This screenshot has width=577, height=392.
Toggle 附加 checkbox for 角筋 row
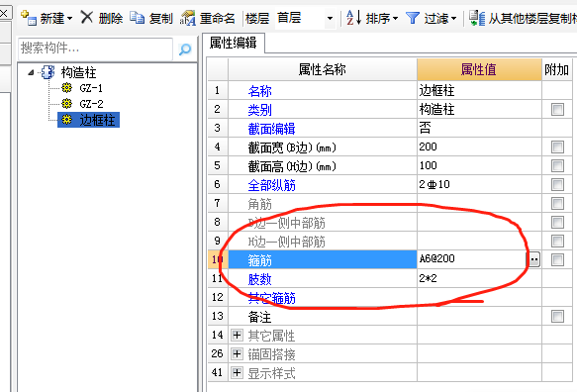tap(557, 203)
